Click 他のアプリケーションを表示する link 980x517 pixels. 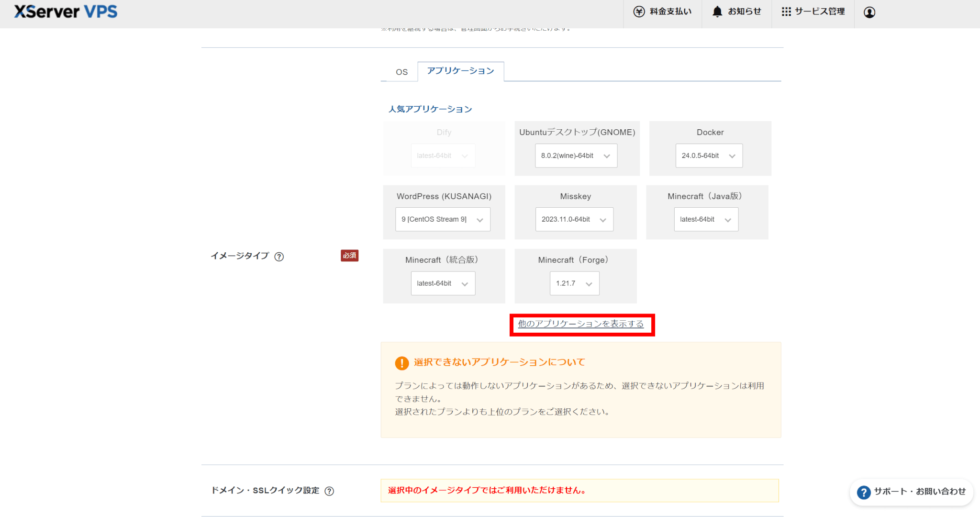coord(581,324)
